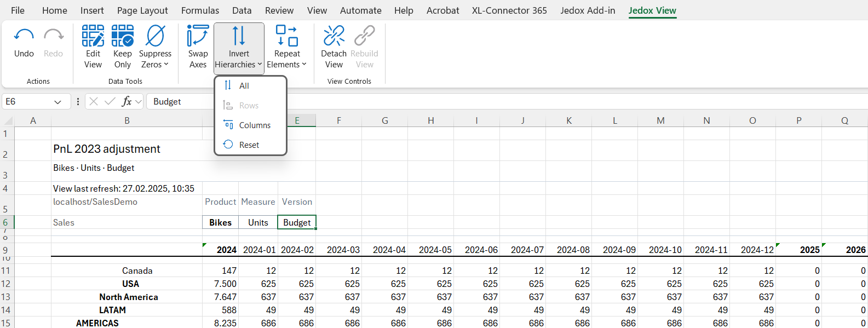Click the Invert Hierarchies button
This screenshot has width=868, height=328.
coord(239,47)
